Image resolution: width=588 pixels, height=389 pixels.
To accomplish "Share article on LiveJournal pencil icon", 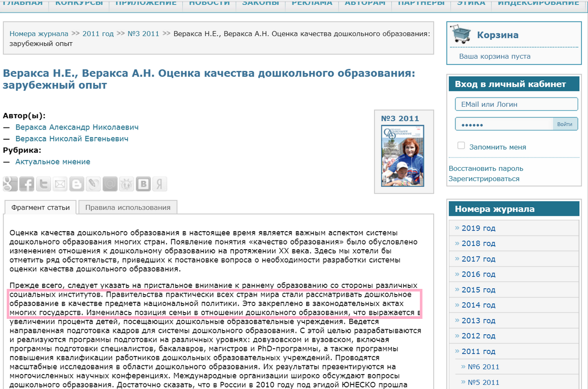I will (x=93, y=184).
